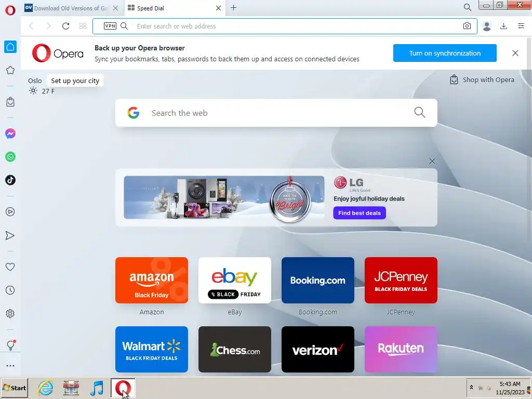The width and height of the screenshot is (532, 399).
Task: Open the music note taskbar app
Action: pos(97,388)
